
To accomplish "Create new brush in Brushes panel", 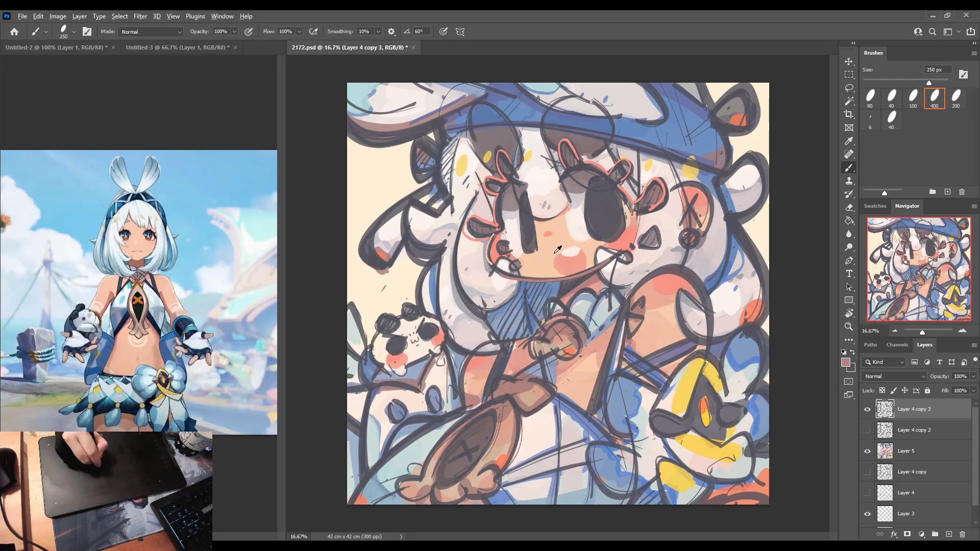I will [x=947, y=192].
